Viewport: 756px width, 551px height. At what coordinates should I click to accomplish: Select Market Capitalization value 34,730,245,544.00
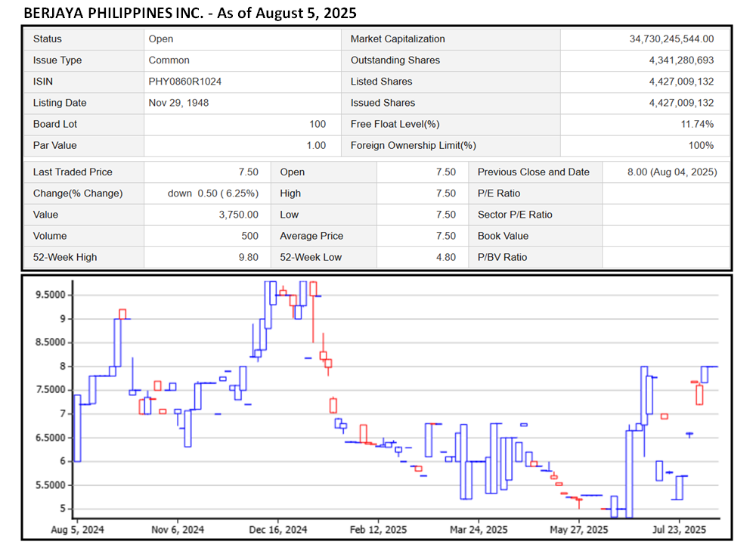(671, 39)
